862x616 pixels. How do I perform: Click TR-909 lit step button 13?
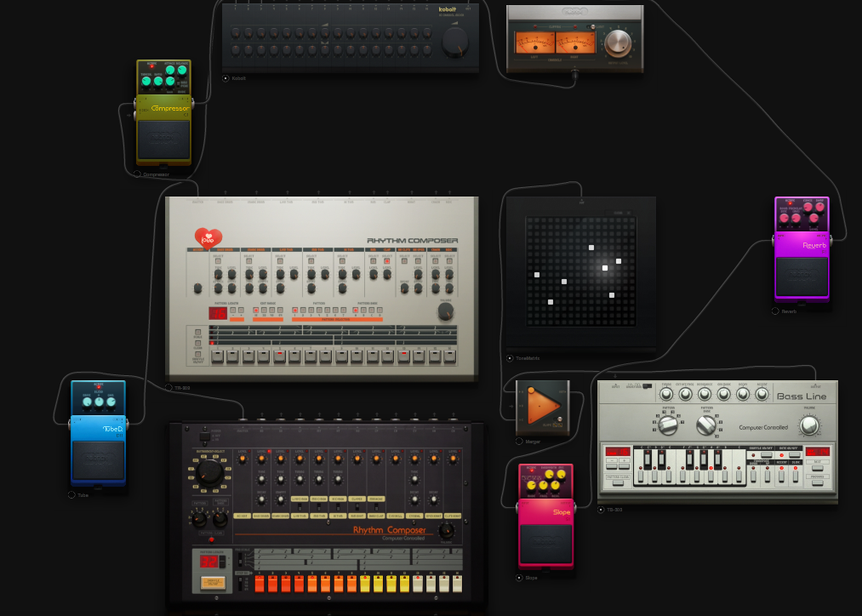coord(403,356)
